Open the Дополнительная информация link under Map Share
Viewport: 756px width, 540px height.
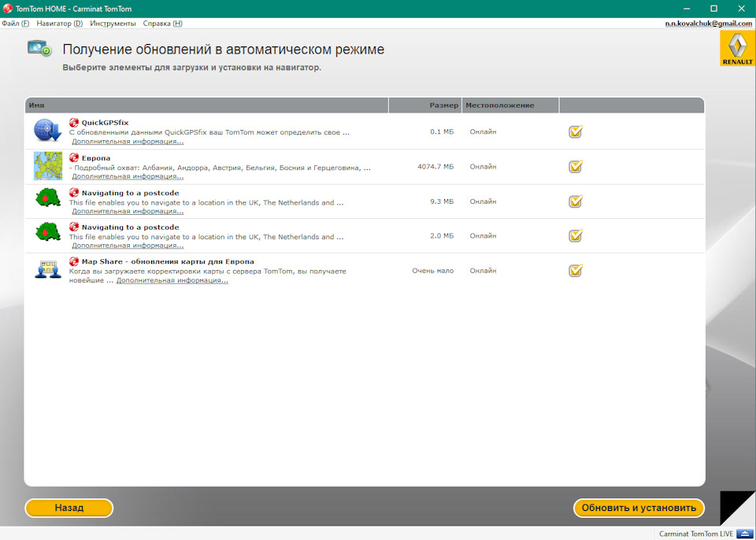(x=172, y=280)
